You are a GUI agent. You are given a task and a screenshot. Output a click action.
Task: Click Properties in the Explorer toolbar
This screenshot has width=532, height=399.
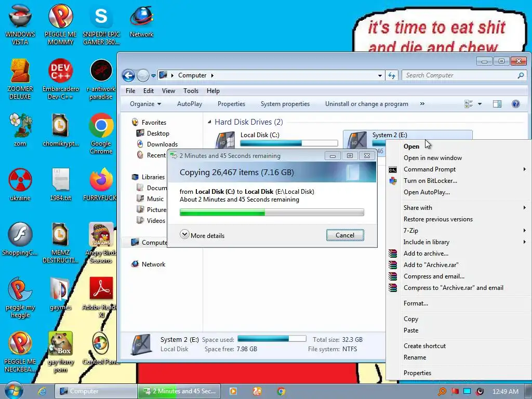(x=231, y=104)
